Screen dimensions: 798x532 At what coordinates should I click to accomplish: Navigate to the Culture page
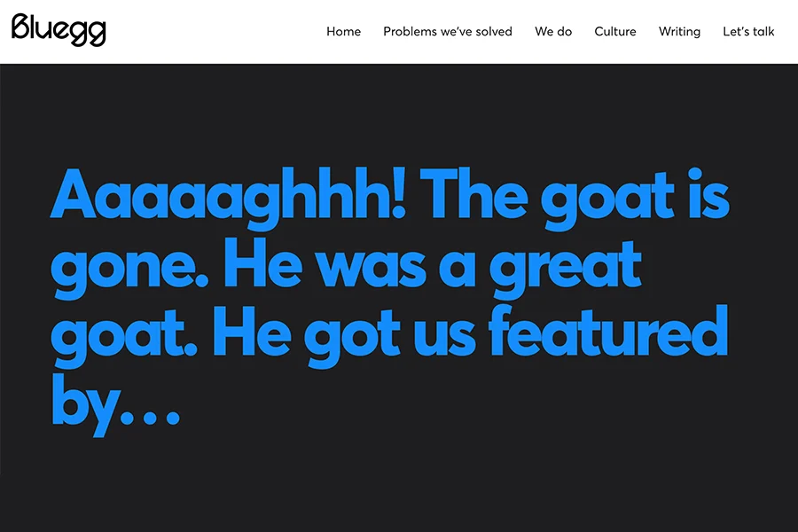pos(615,32)
